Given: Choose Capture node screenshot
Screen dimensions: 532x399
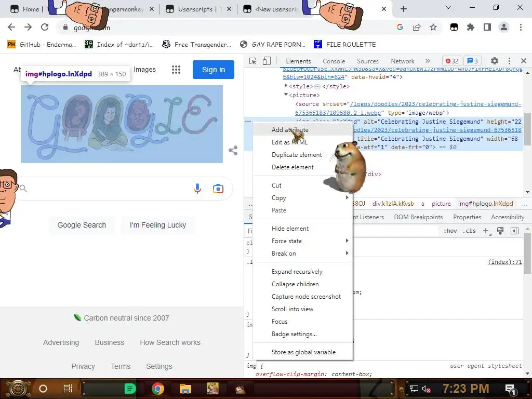Looking at the screenshot, I should (303, 297).
